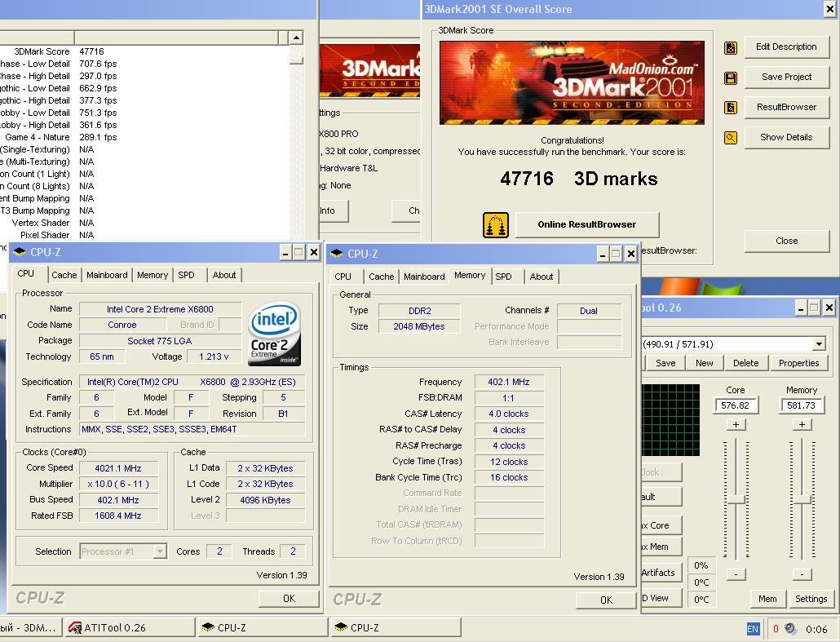Screen dimensions: 840x642
Task: Click the Intel Core 2 Extreme logo
Action: (x=274, y=334)
